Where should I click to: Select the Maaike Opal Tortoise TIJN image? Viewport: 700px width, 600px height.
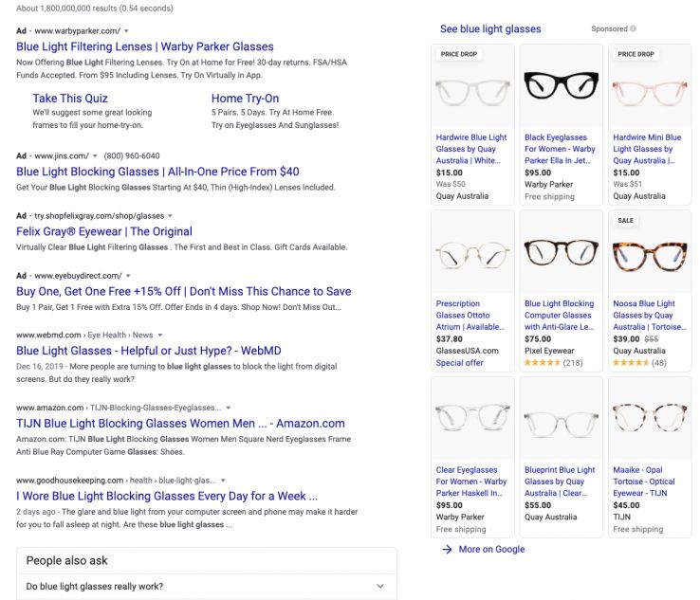(649, 419)
